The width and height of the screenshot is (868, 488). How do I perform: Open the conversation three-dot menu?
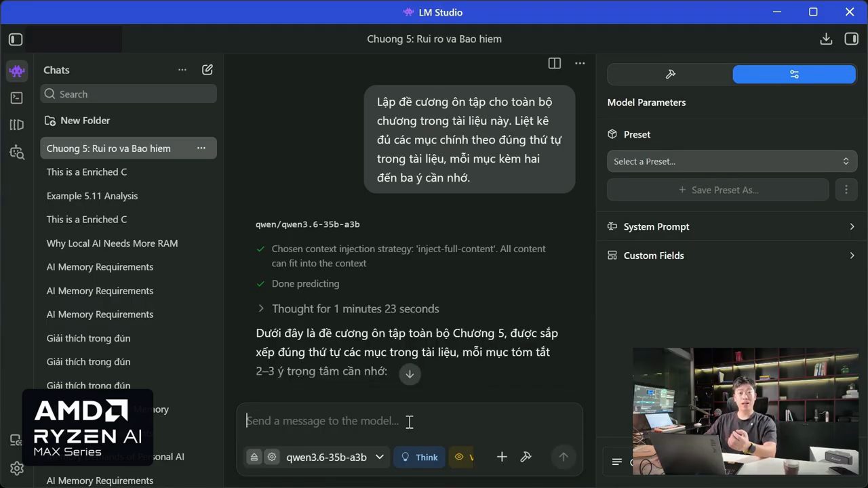[x=580, y=63]
